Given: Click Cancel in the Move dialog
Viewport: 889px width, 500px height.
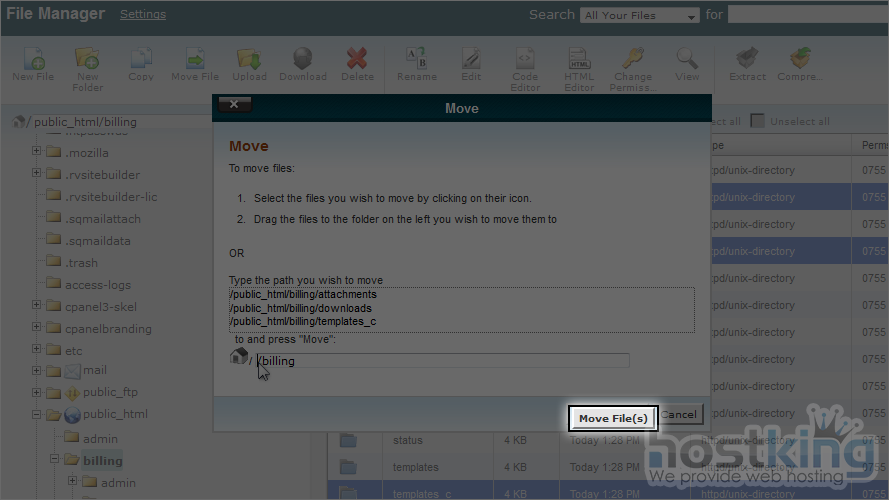Looking at the screenshot, I should [680, 415].
